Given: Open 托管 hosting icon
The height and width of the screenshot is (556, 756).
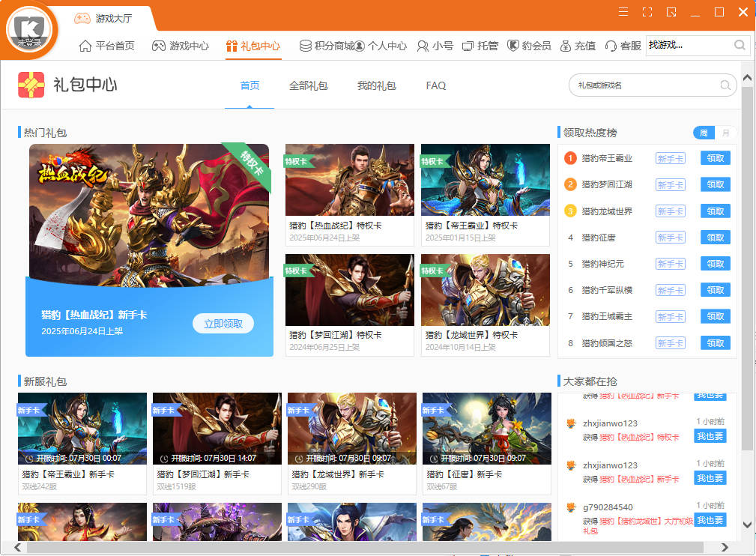Looking at the screenshot, I should [468, 46].
